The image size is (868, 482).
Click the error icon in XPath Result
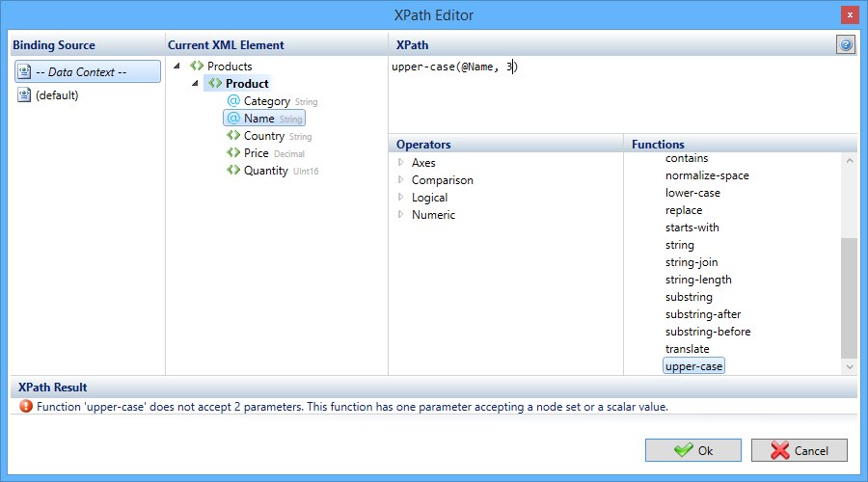(26, 406)
